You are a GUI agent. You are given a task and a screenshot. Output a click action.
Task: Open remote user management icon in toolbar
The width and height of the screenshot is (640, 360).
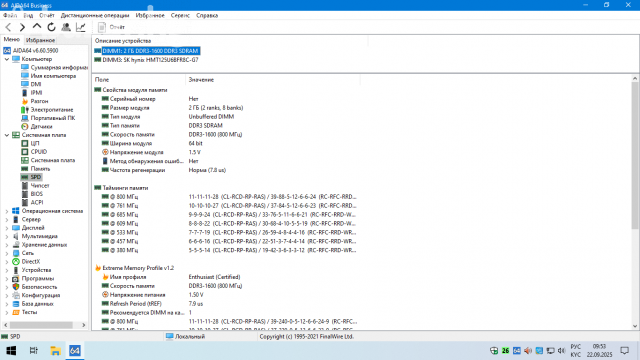point(66,27)
